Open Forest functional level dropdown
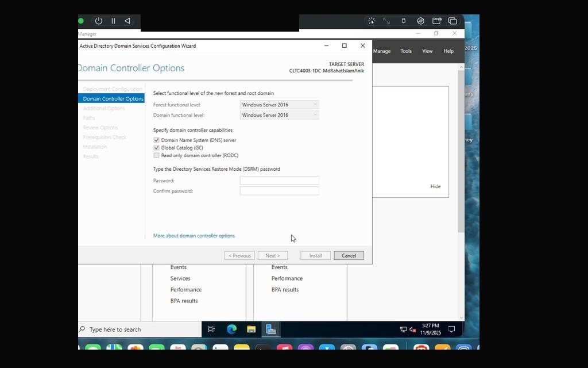588x368 pixels. coord(280,105)
